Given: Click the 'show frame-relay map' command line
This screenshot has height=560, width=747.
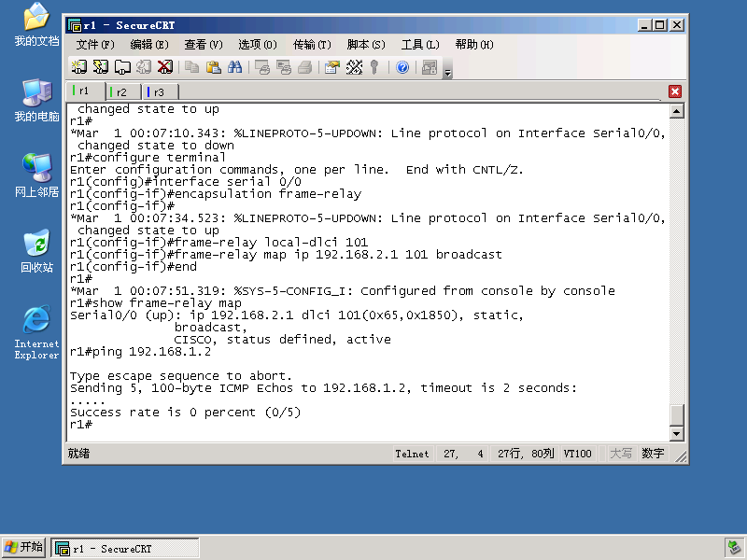Looking at the screenshot, I should [155, 303].
